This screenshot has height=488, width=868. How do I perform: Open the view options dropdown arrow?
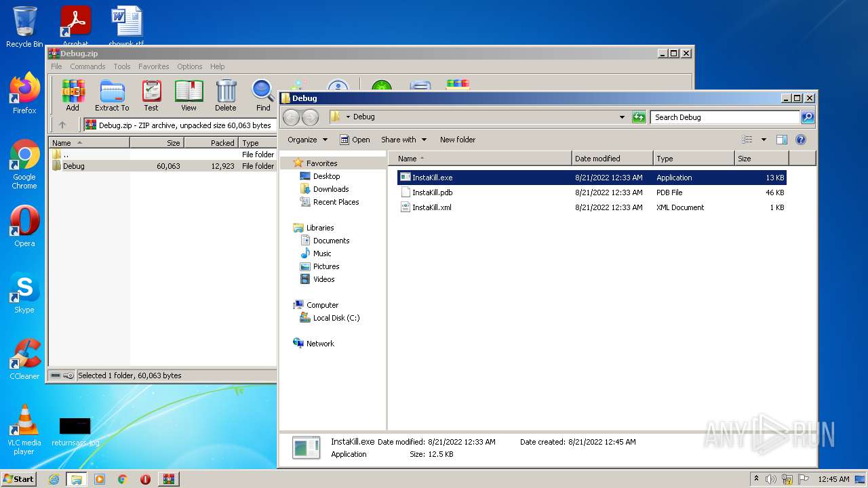pyautogui.click(x=764, y=140)
